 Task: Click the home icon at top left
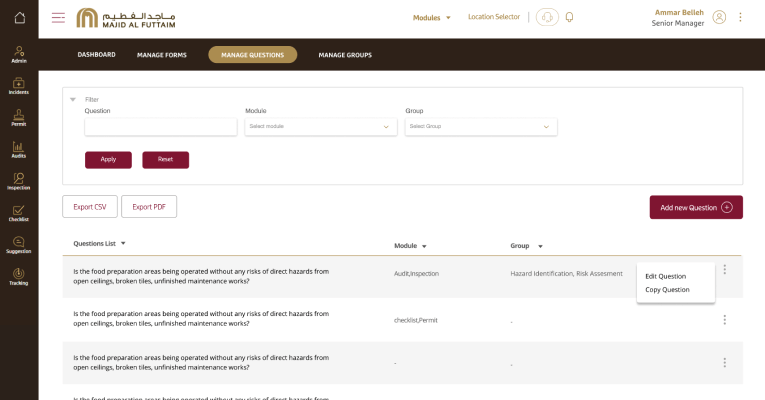pos(19,17)
